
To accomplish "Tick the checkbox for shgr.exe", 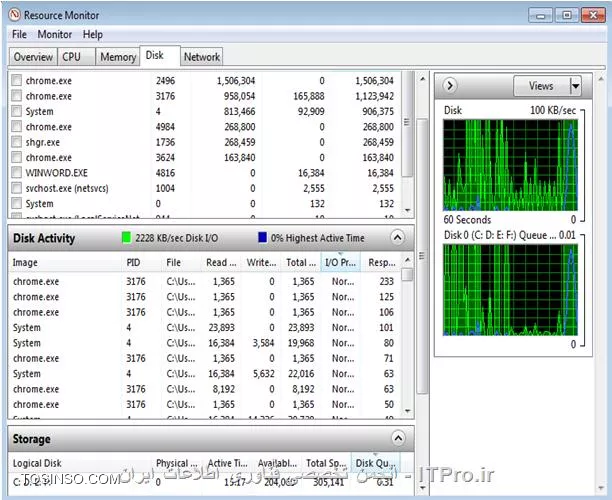I will [16, 142].
